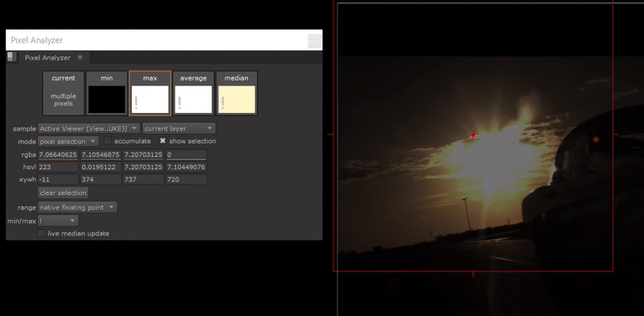Click the y field showing 374

pyautogui.click(x=101, y=180)
